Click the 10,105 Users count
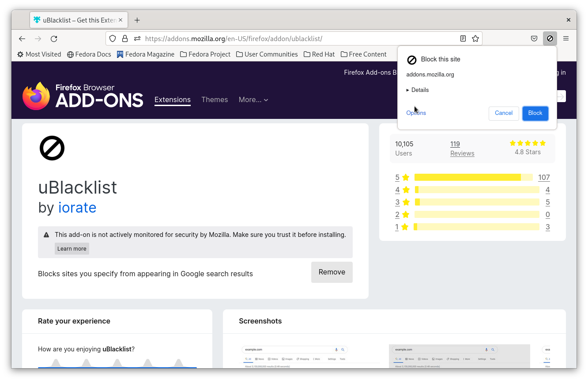Viewport: 588px width, 381px height. [x=404, y=144]
